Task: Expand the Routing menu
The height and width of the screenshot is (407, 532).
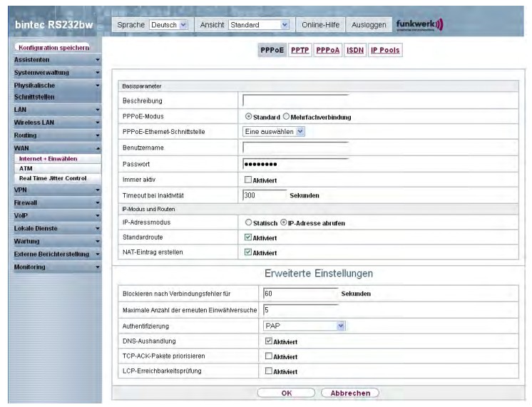Action: click(57, 135)
